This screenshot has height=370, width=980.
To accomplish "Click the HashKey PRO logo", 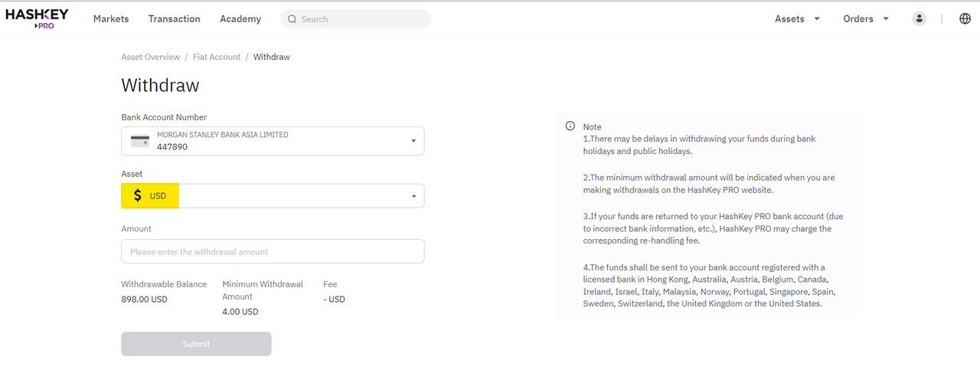I will pos(37,18).
